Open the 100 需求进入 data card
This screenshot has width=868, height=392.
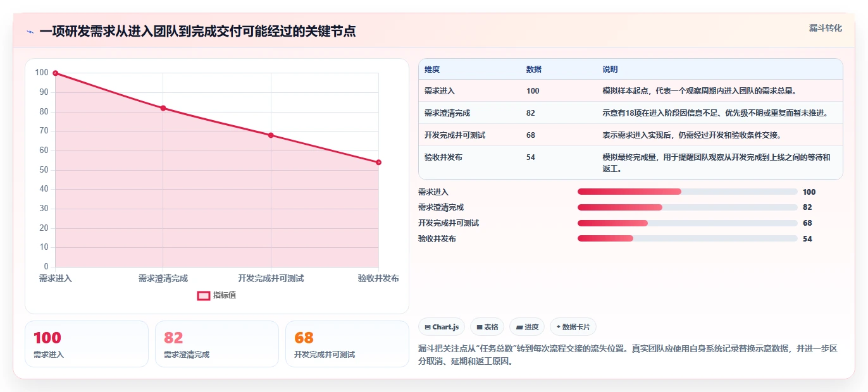[x=87, y=344]
